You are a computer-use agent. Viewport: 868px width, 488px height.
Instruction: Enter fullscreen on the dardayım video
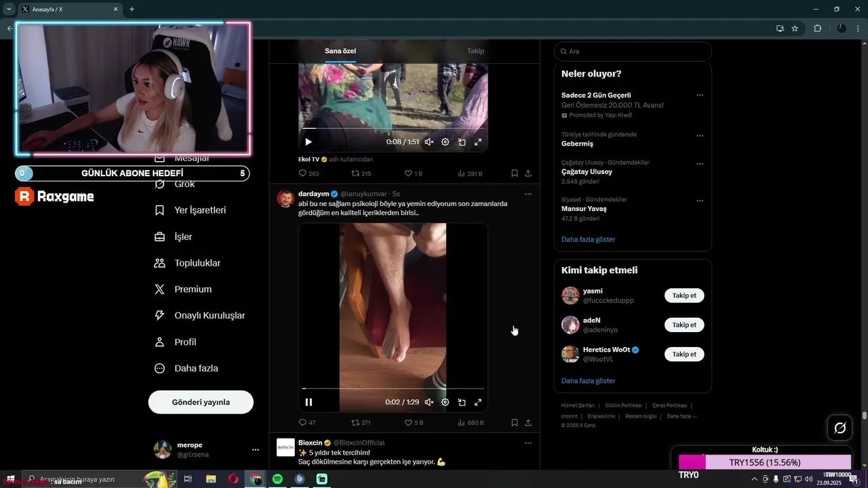pyautogui.click(x=478, y=402)
